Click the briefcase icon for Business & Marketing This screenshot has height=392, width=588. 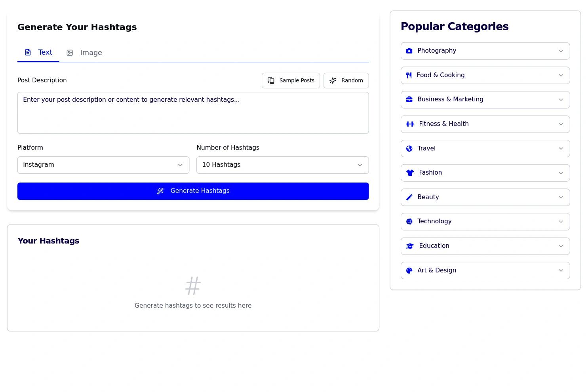[409, 99]
